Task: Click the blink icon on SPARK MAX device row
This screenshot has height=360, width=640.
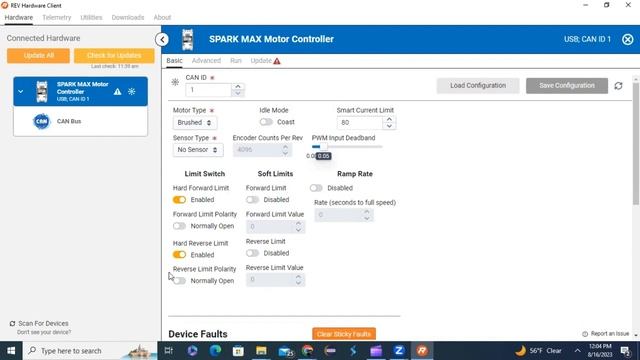Action: point(131,91)
